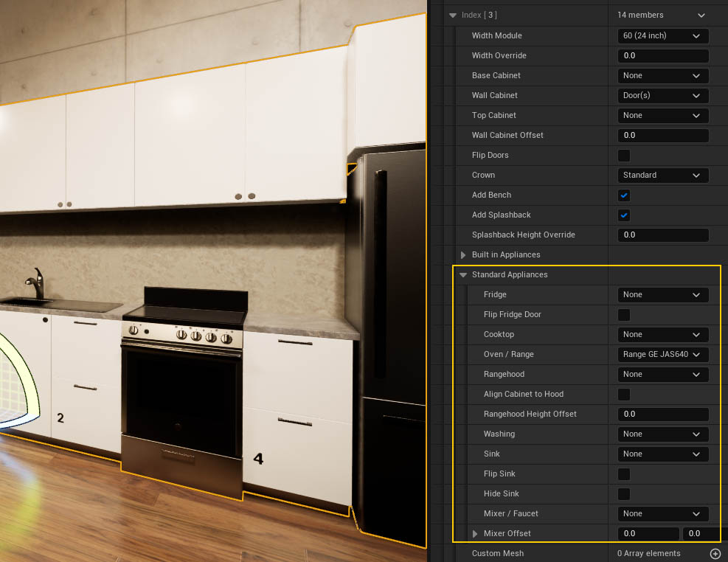Click the Rangehood Height Offset field
This screenshot has height=562, width=728.
662,414
